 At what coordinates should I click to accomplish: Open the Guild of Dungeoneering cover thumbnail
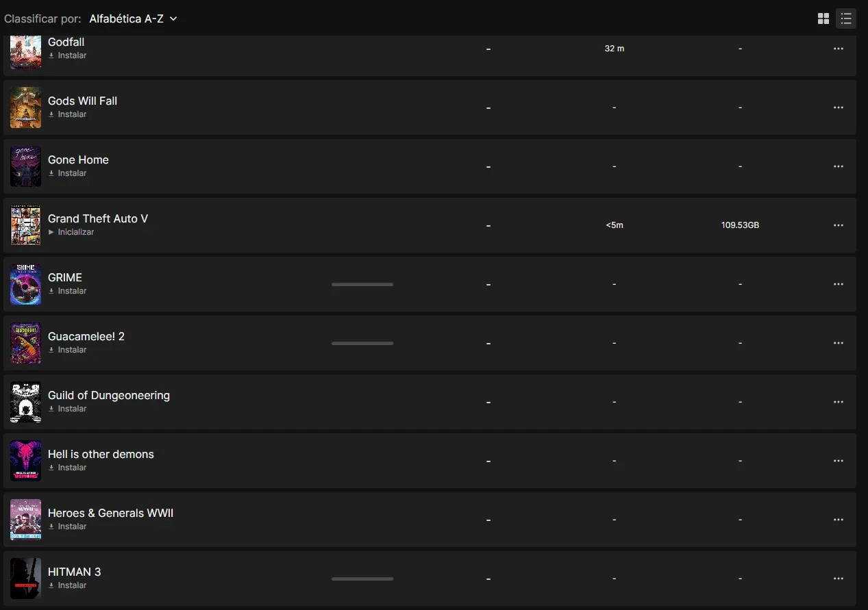click(x=26, y=402)
